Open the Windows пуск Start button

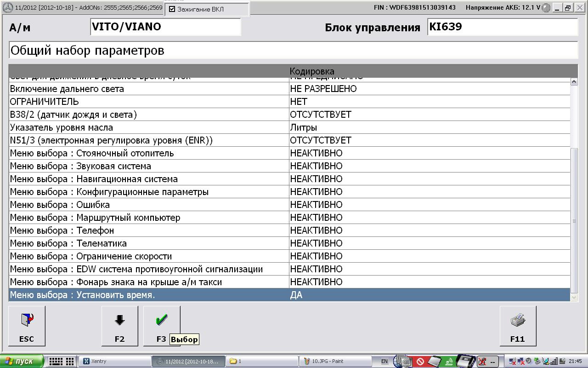(x=22, y=361)
